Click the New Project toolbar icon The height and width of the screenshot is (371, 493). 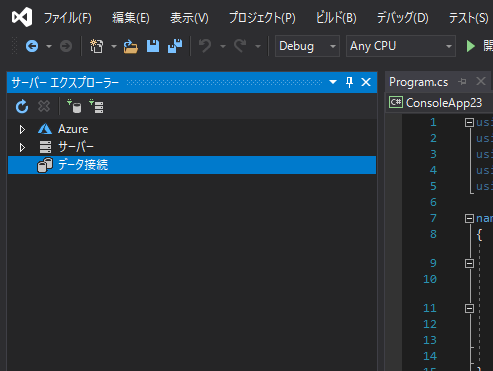click(x=96, y=46)
